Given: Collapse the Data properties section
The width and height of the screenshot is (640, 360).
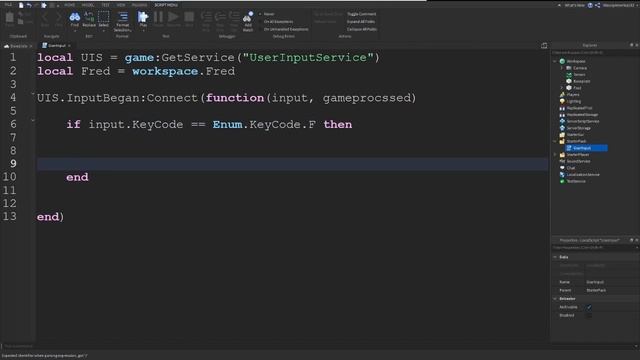Looking at the screenshot, I should click(555, 257).
